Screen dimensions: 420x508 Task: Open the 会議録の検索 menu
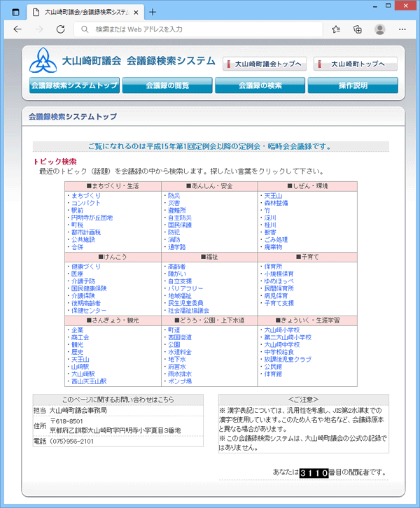260,85
